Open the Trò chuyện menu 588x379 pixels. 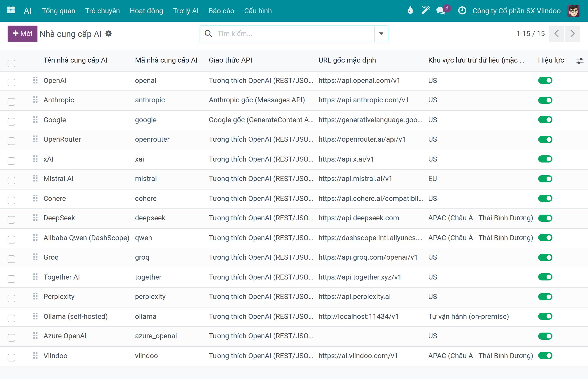[102, 11]
